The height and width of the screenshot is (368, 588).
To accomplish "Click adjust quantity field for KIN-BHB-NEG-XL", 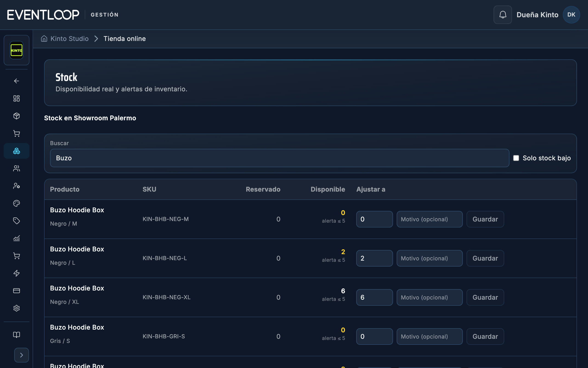I will [x=374, y=297].
